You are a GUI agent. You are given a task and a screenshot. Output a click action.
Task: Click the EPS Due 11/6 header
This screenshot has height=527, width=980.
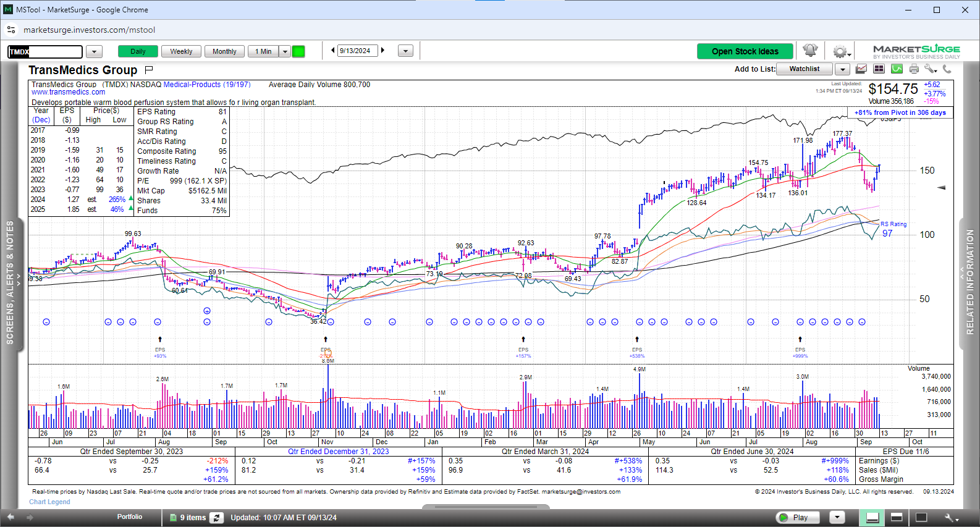[906, 452]
